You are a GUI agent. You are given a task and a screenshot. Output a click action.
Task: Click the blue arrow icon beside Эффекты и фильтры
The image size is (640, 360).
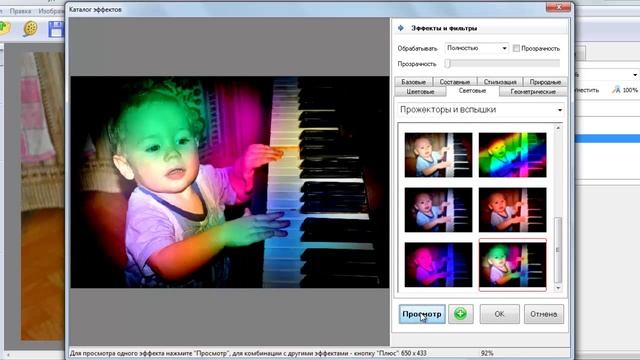(401, 28)
